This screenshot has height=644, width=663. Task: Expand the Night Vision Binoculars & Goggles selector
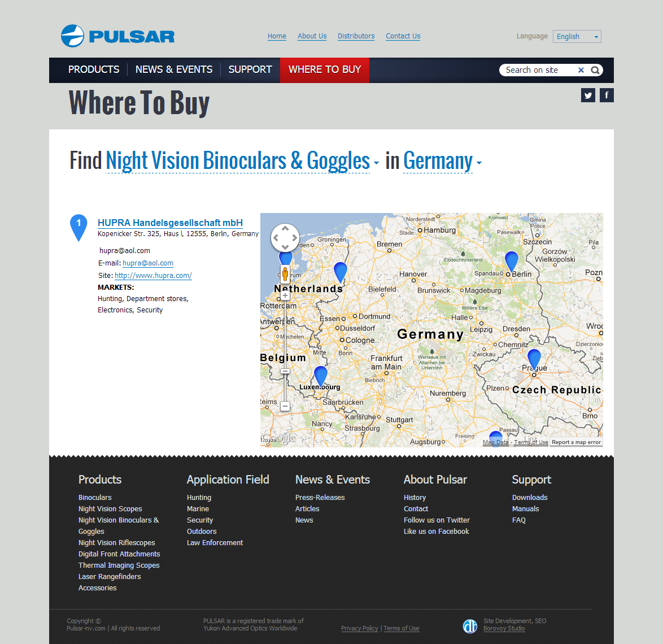(242, 161)
